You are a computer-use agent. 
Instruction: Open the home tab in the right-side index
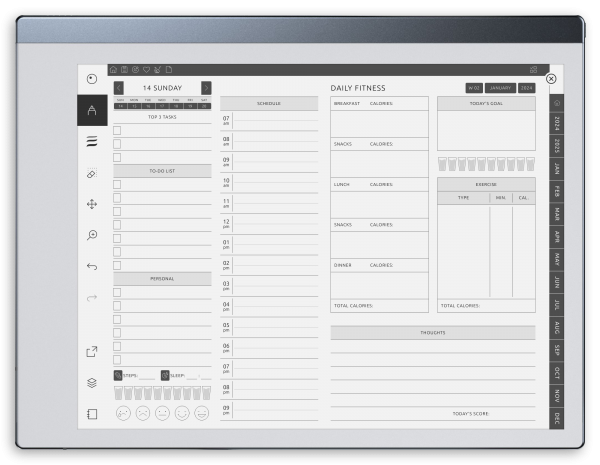pyautogui.click(x=557, y=103)
